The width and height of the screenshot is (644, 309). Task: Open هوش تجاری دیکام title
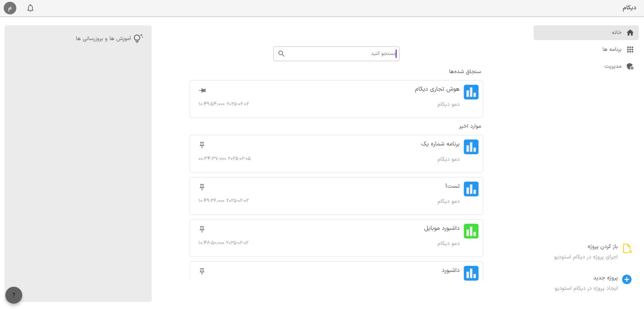[x=437, y=89]
